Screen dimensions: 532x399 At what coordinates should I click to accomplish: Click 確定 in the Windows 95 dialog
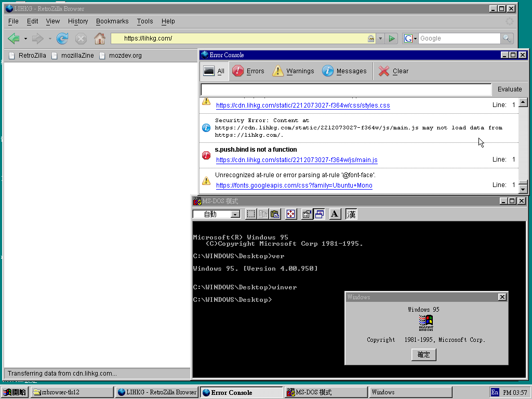(x=423, y=354)
